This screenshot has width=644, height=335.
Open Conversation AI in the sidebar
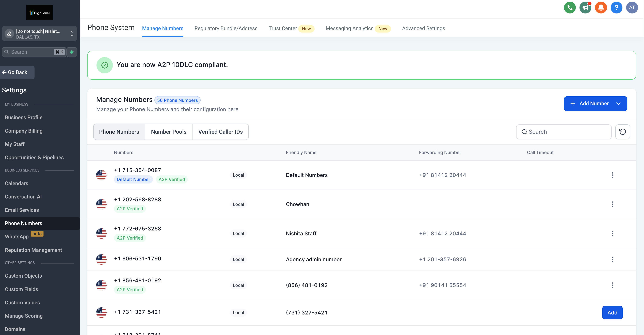pyautogui.click(x=23, y=197)
